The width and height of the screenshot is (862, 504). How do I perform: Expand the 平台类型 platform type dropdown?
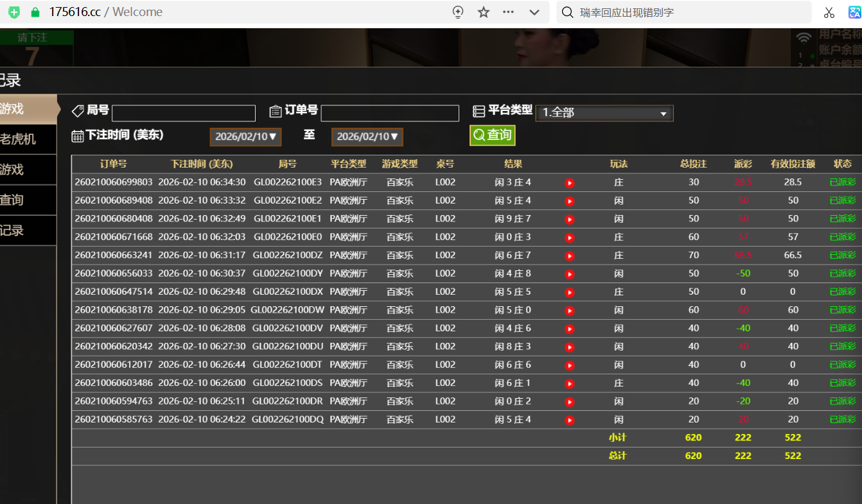click(x=604, y=113)
